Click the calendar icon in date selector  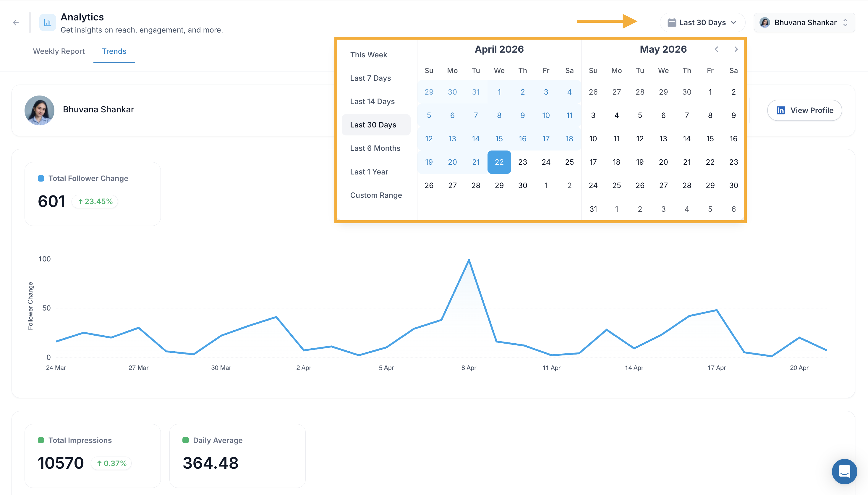click(x=672, y=22)
